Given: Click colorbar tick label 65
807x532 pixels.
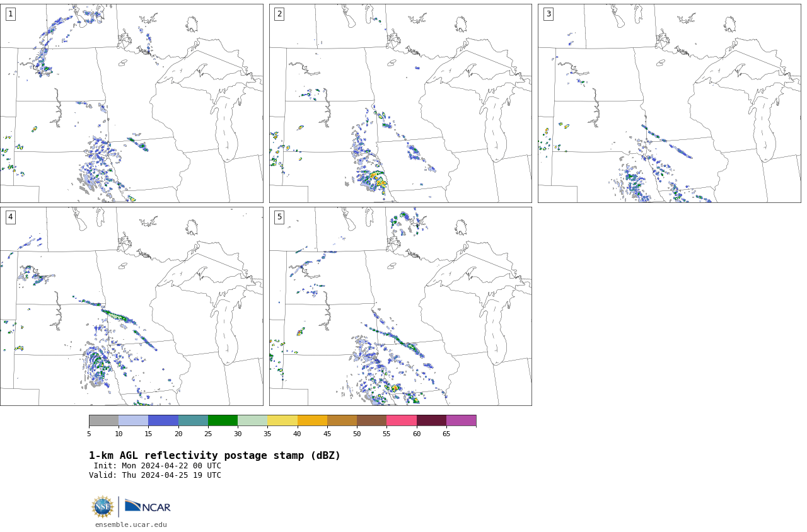Looking at the screenshot, I should (x=446, y=434).
